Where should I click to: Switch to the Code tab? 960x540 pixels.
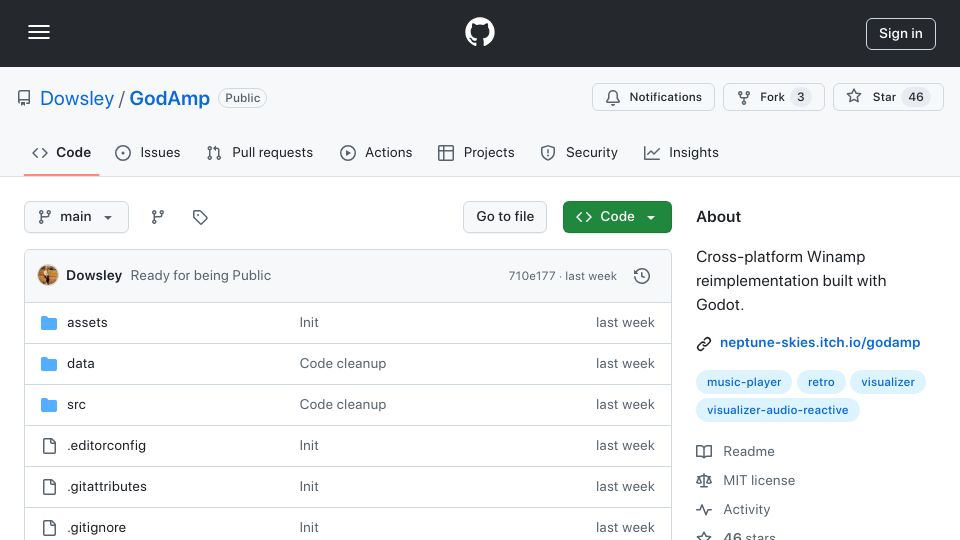click(x=61, y=152)
